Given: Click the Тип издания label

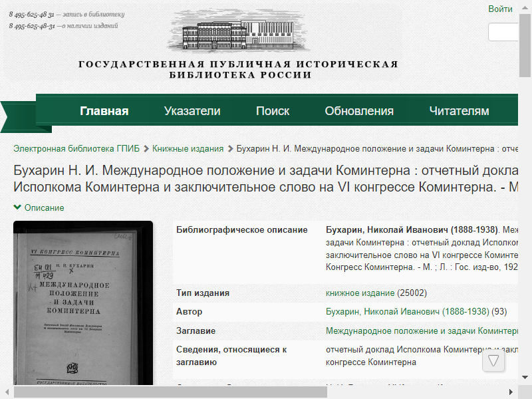Looking at the screenshot, I should (203, 293).
